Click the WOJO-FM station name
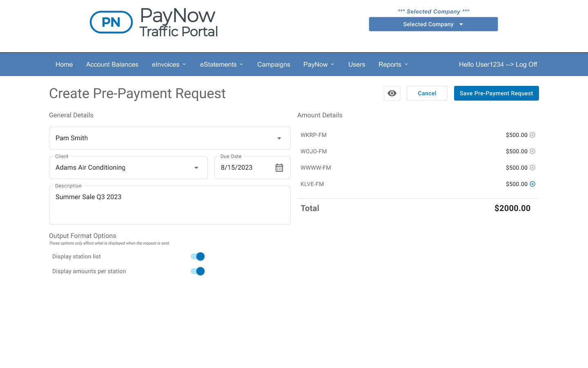The image size is (588, 368). click(314, 151)
